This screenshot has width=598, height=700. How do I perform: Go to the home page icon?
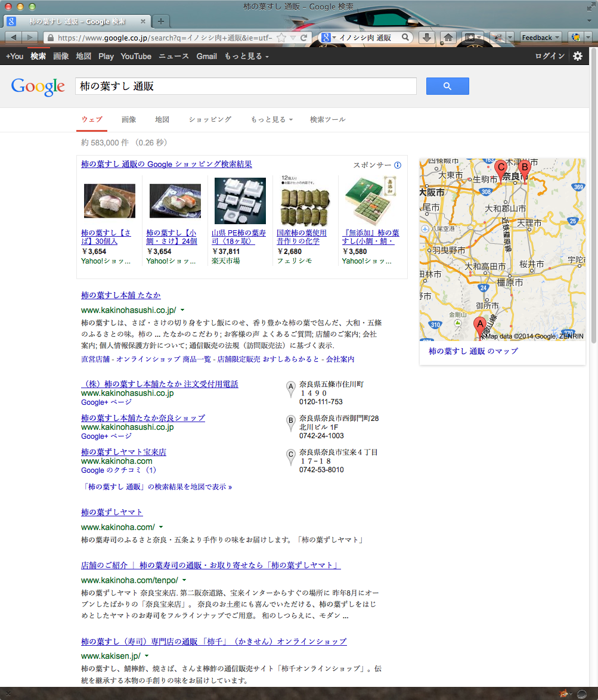click(x=448, y=38)
